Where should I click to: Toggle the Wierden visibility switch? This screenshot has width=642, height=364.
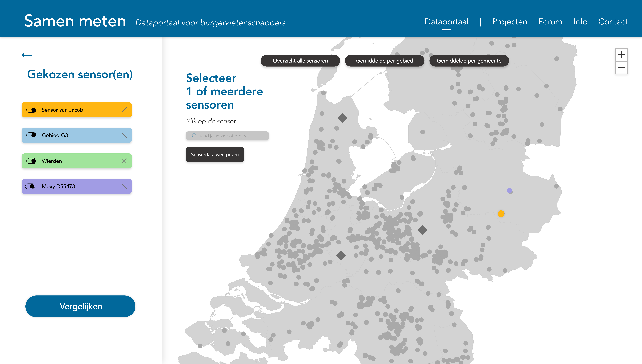click(32, 161)
